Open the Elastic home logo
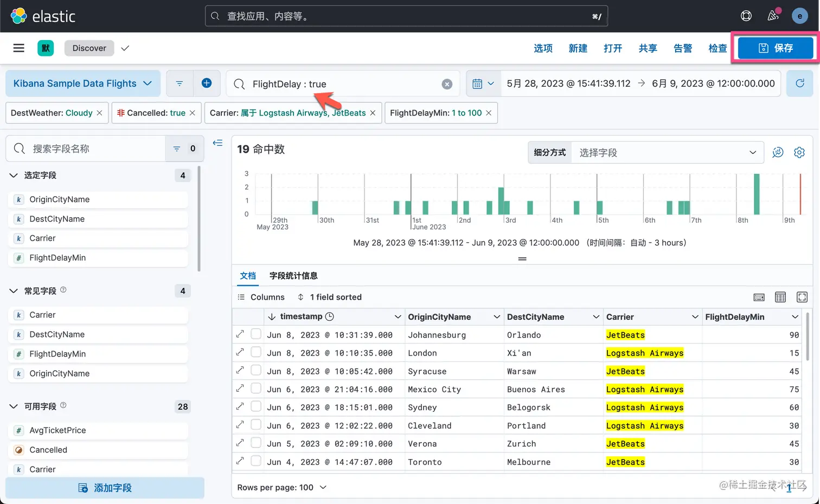 tap(43, 16)
